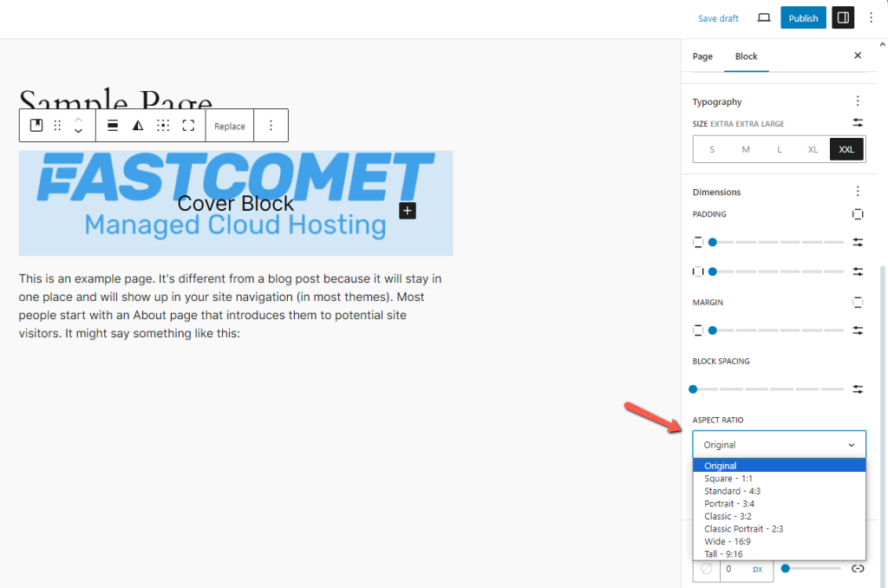The width and height of the screenshot is (888, 588).
Task: Open the Block tab in the sidebar
Action: [x=746, y=56]
